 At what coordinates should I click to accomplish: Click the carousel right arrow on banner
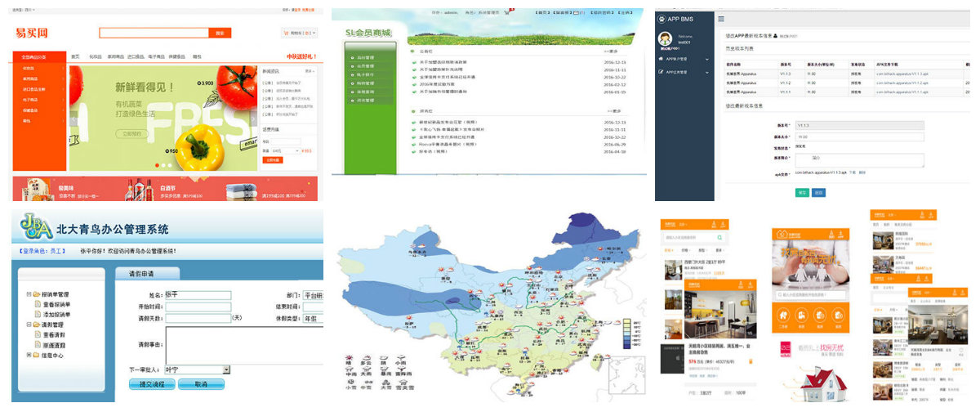(252, 119)
